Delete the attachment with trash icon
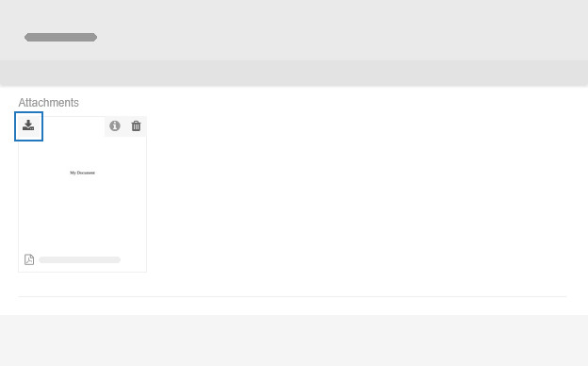 (x=136, y=125)
